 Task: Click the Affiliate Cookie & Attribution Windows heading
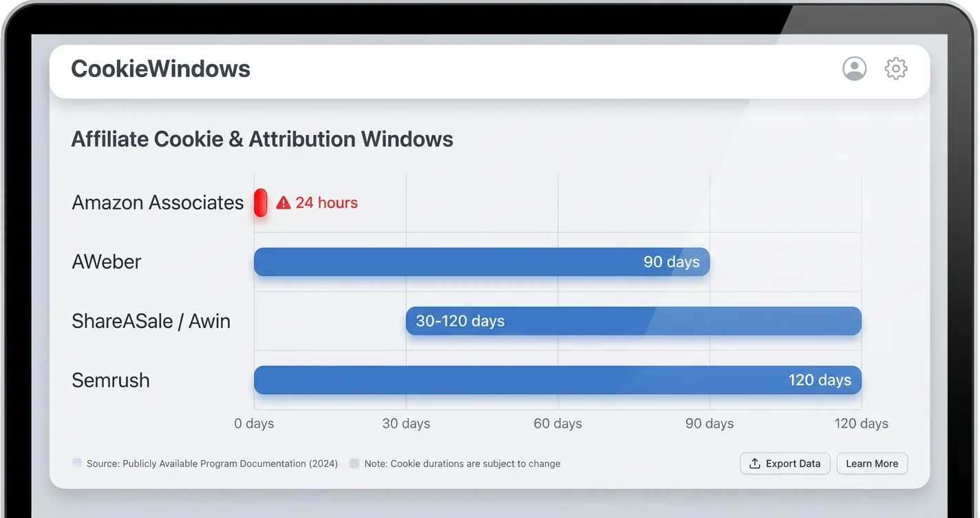point(262,139)
